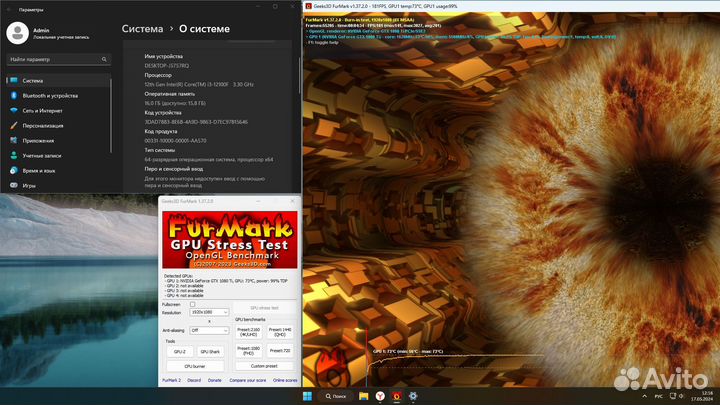Open Network and Internet settings section
720x405 pixels.
pyautogui.click(x=43, y=110)
